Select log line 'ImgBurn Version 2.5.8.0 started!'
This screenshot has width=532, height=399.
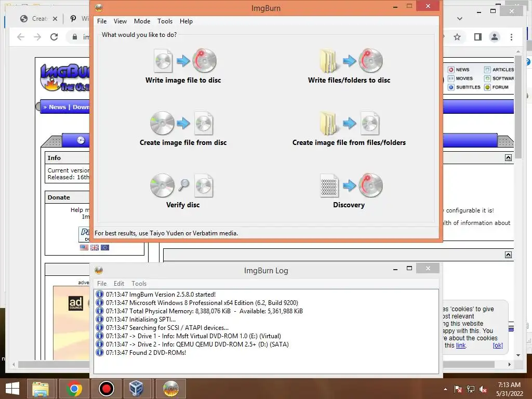(161, 295)
